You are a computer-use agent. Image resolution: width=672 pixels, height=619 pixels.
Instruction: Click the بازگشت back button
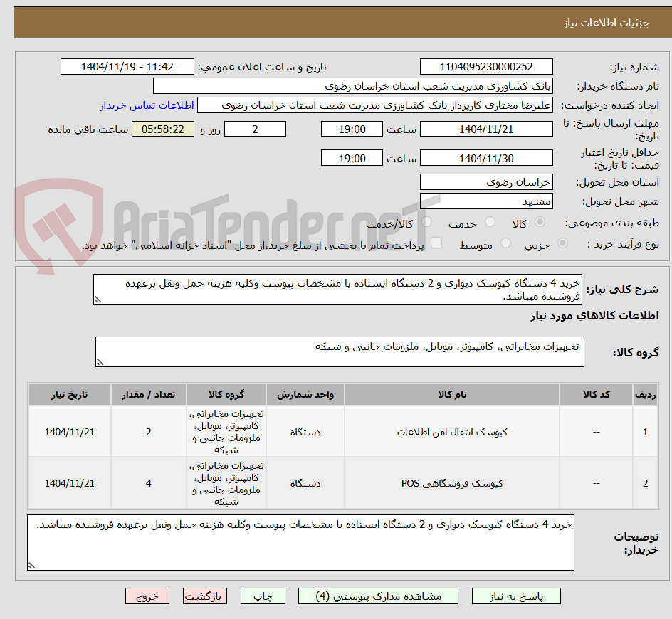pyautogui.click(x=205, y=596)
